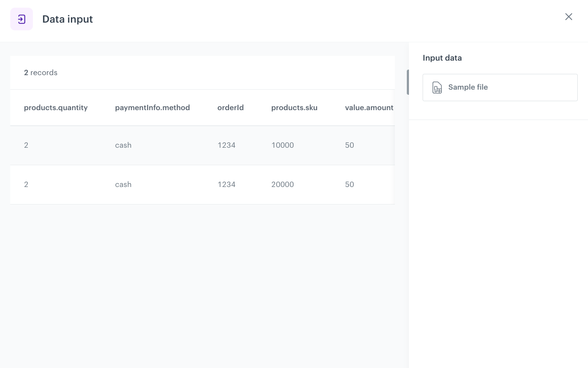Click the purple Data input arrow icon
588x368 pixels.
click(x=21, y=19)
